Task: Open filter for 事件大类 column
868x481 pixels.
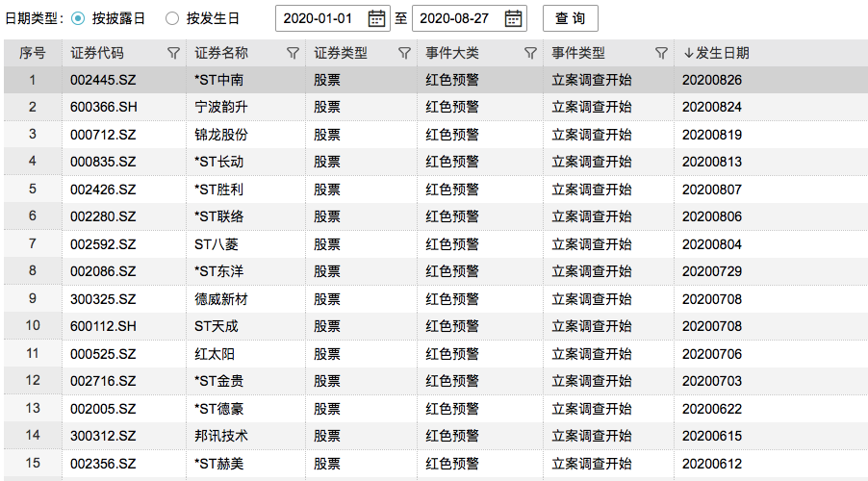Action: click(530, 53)
